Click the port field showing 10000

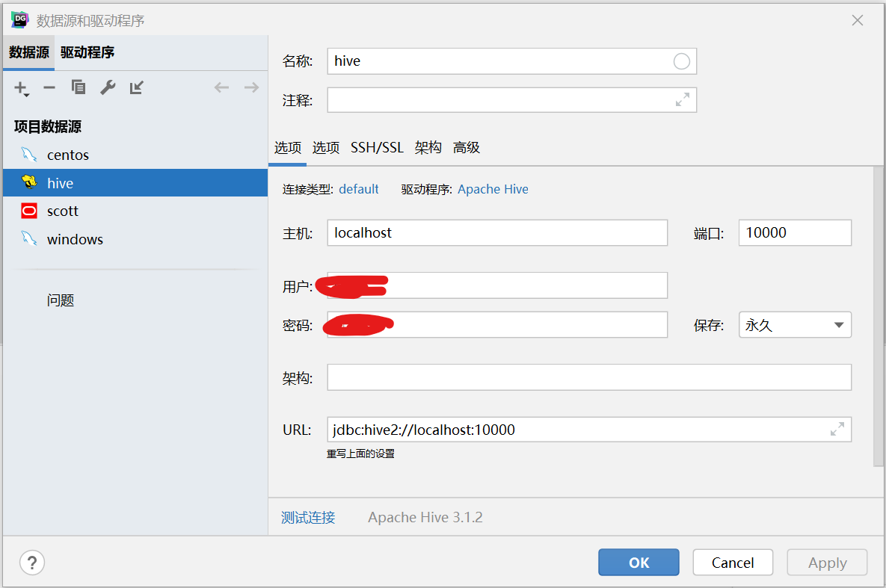[795, 232]
